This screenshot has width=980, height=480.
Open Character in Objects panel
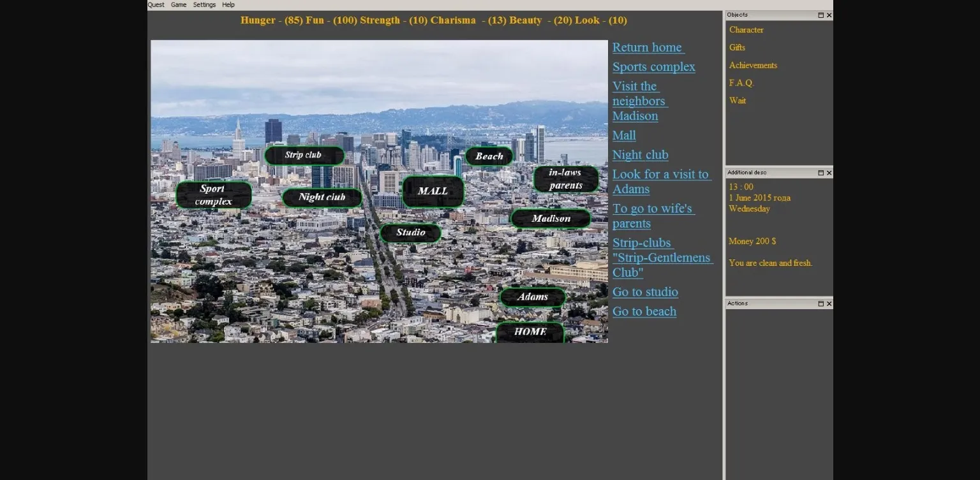tap(746, 30)
